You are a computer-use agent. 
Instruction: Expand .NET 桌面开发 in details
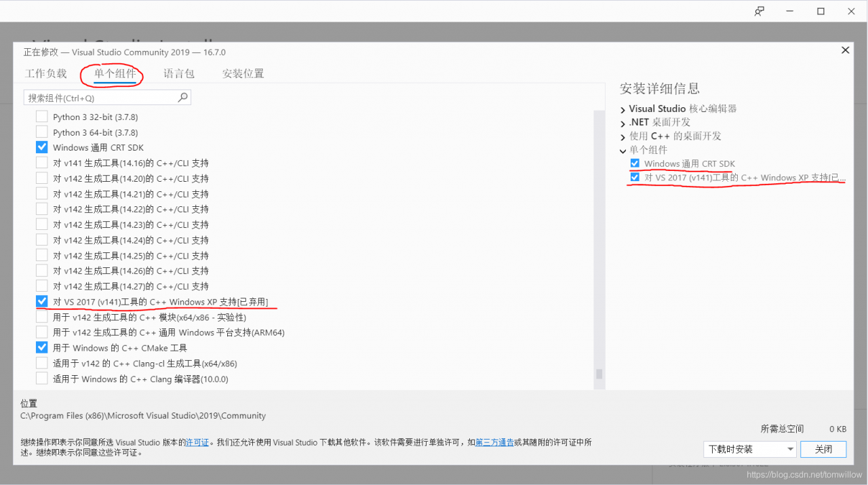pos(623,123)
